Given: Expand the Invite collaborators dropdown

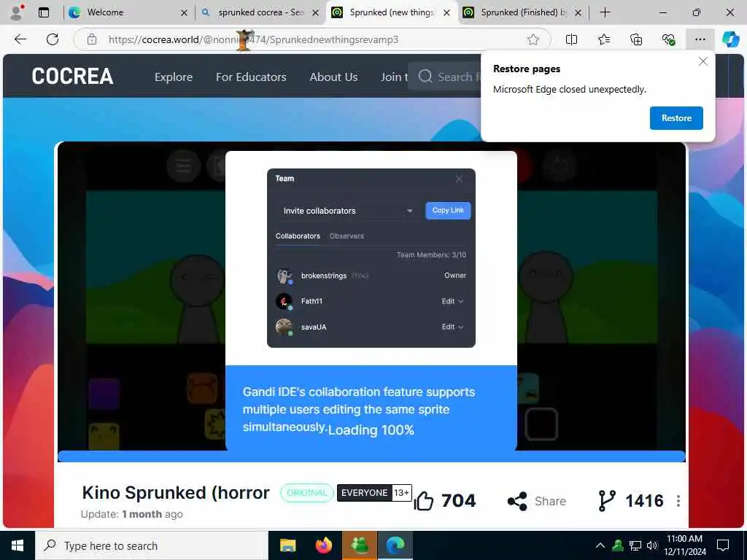Looking at the screenshot, I should pos(348,211).
